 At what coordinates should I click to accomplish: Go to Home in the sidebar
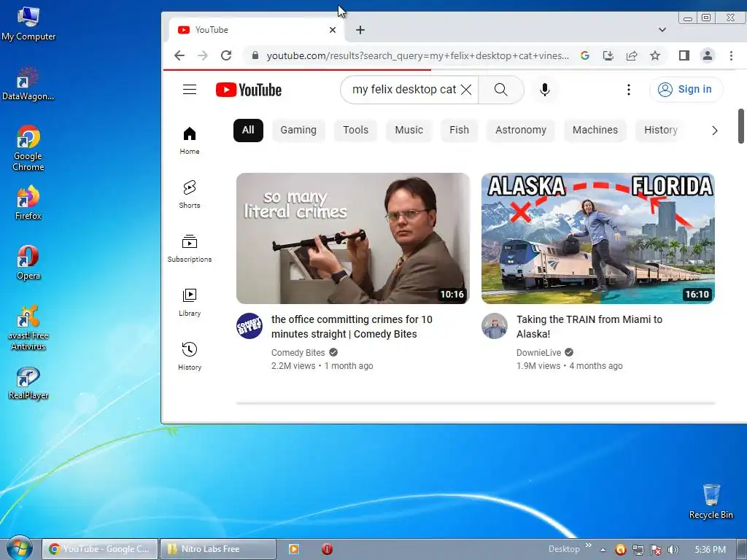tap(190, 141)
